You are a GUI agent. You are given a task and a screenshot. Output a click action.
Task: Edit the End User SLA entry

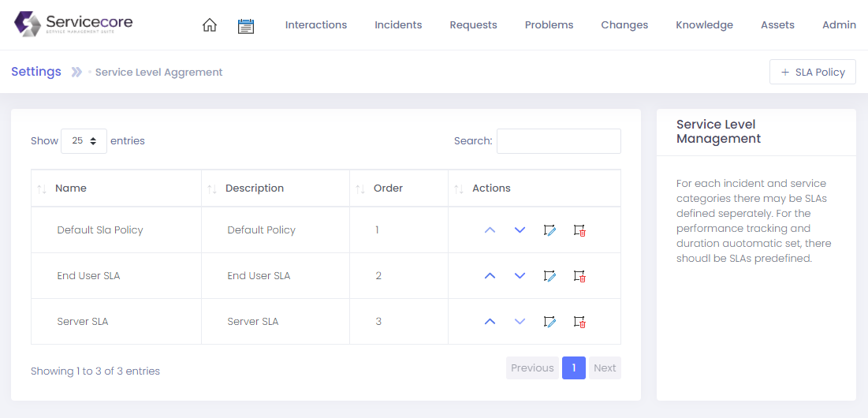click(x=549, y=276)
